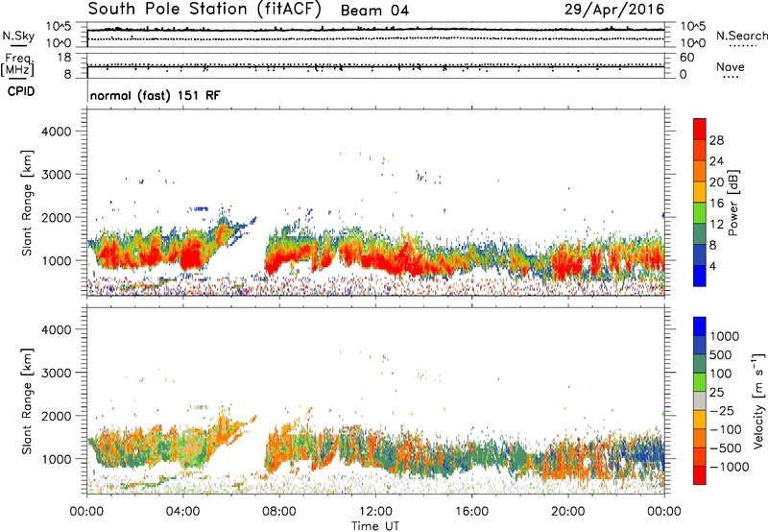Click the '2000' tick of power panel

point(56,217)
